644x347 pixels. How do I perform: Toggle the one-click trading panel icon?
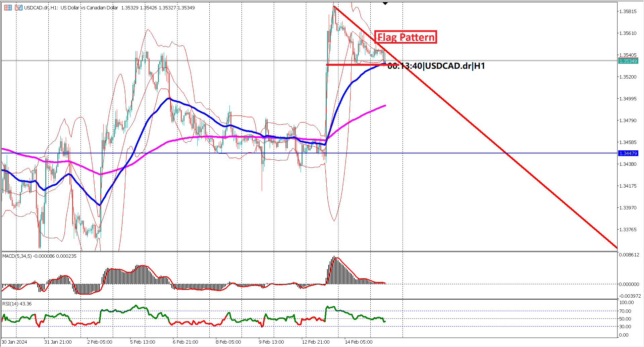pos(18,8)
